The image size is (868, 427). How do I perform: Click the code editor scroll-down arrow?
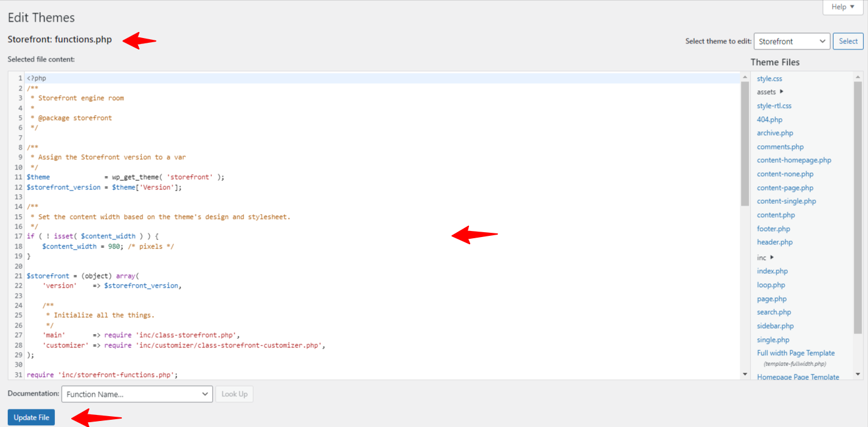tap(745, 375)
